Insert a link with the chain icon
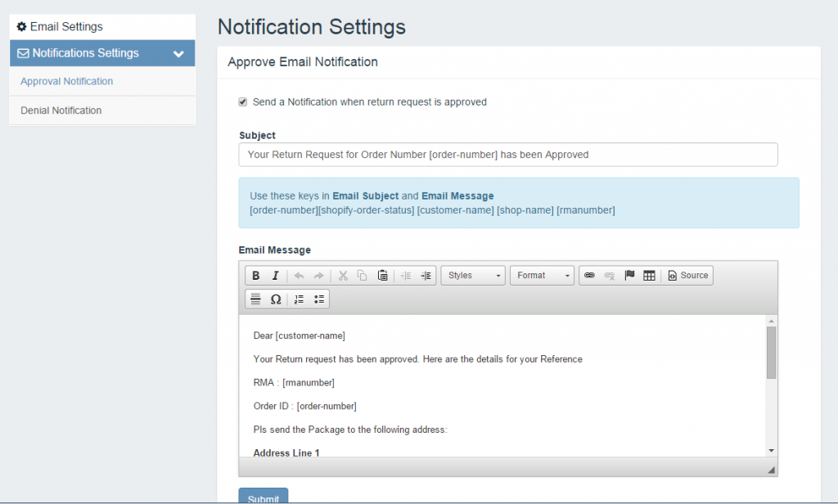The width and height of the screenshot is (838, 504). [589, 276]
